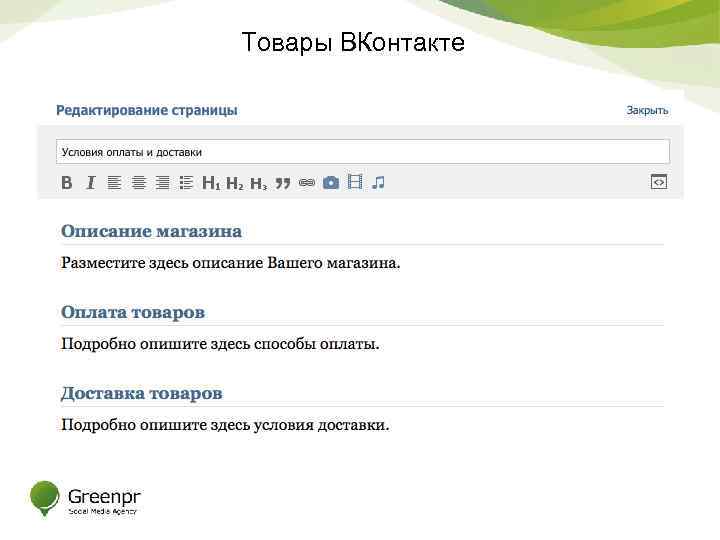This screenshot has width=720, height=540.
Task: Click the heading Доставка товаров
Action: click(142, 393)
